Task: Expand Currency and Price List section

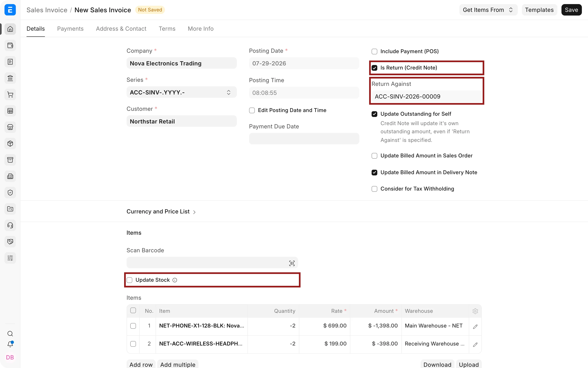Action: 161,212
